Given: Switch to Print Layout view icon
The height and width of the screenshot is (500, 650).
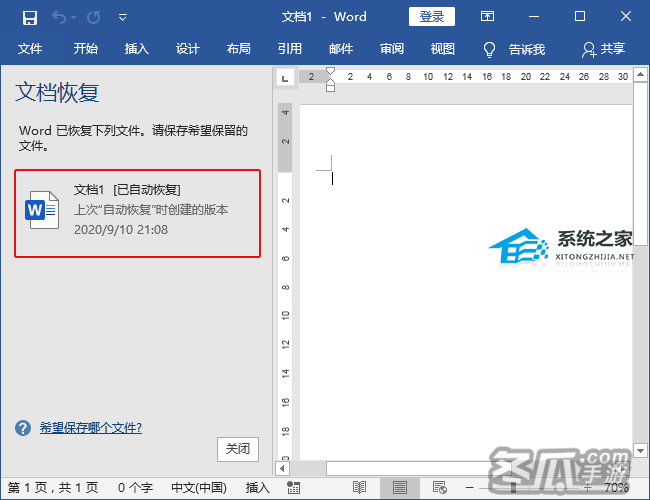Looking at the screenshot, I should 400,488.
